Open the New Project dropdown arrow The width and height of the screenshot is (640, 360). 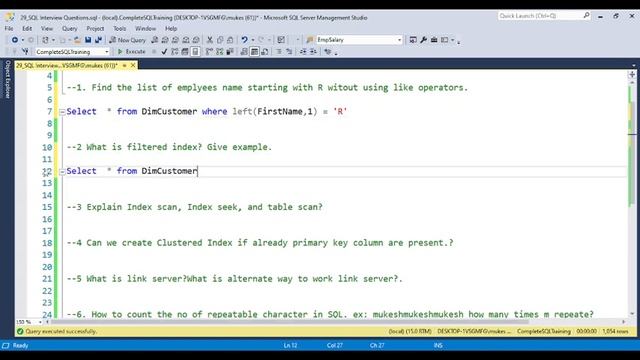coord(53,40)
